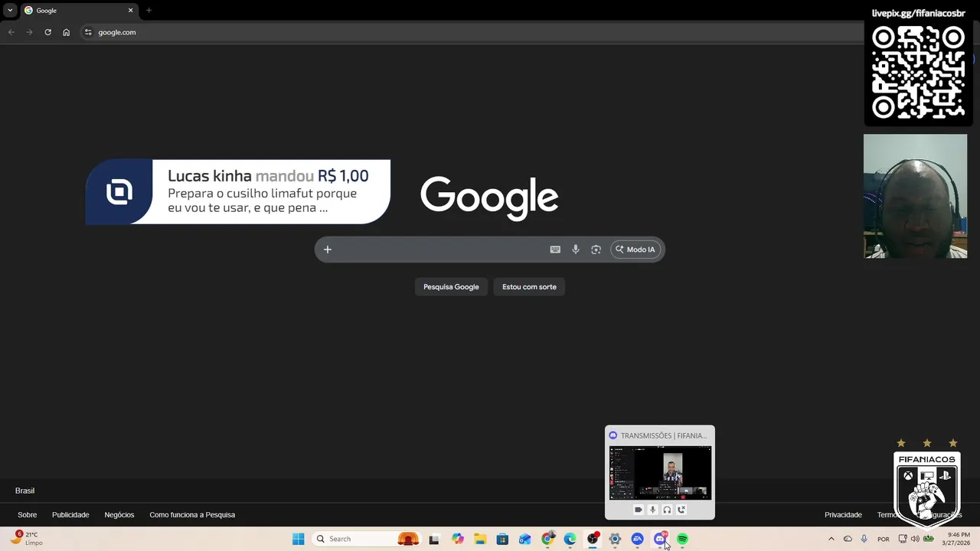The image size is (980, 551).
Task: Disconnect the call in Discord preview
Action: tap(681, 510)
